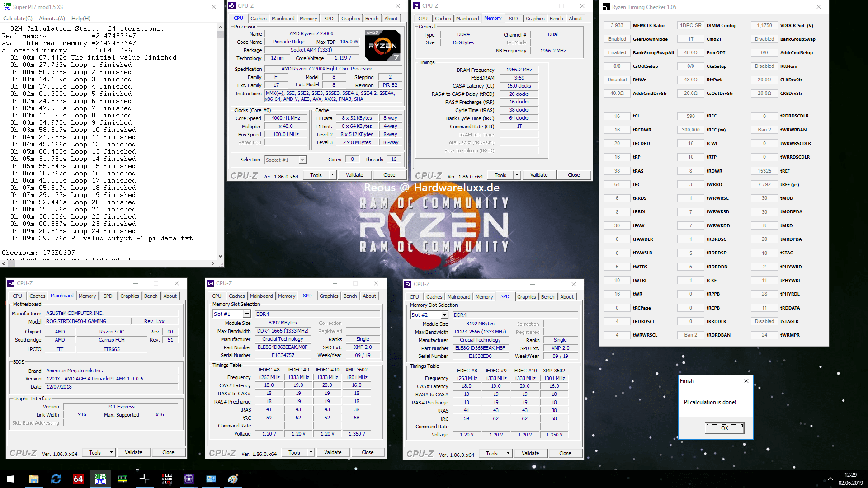The image size is (868, 488).
Task: Expand the Socket #1 selection dropdown
Action: (x=302, y=160)
